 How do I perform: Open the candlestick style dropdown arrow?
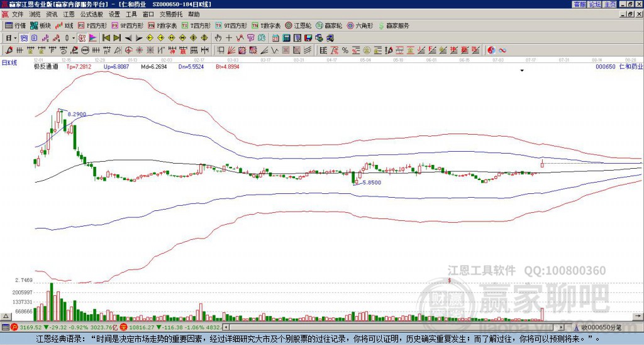pos(74,38)
